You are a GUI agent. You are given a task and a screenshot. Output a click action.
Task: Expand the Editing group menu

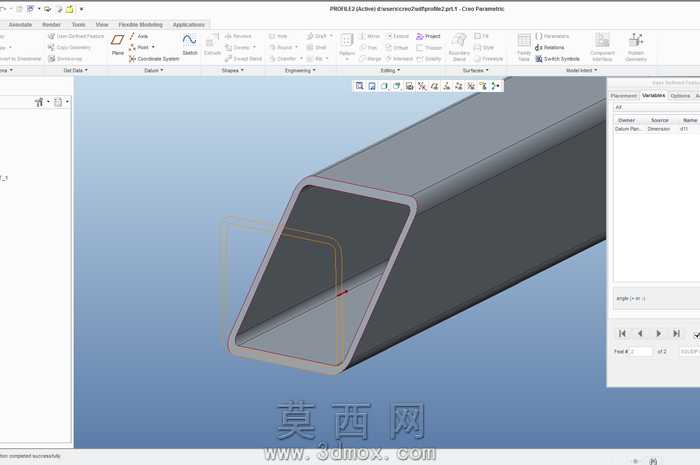(390, 70)
